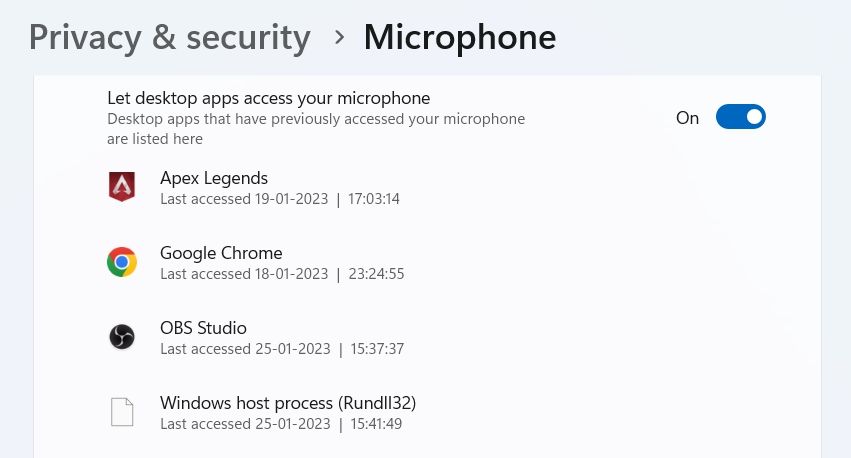Click the On label beside the toggle
Screen dimensions: 851x458
point(687,118)
